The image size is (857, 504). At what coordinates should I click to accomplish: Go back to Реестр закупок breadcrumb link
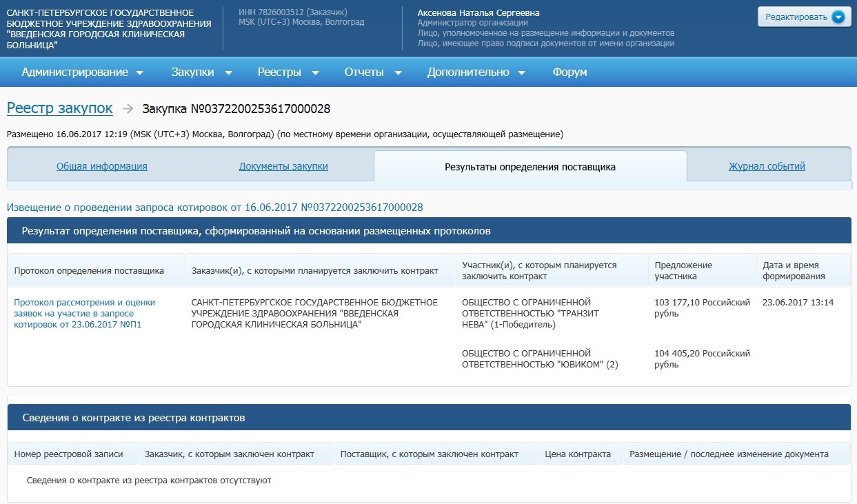[x=59, y=108]
